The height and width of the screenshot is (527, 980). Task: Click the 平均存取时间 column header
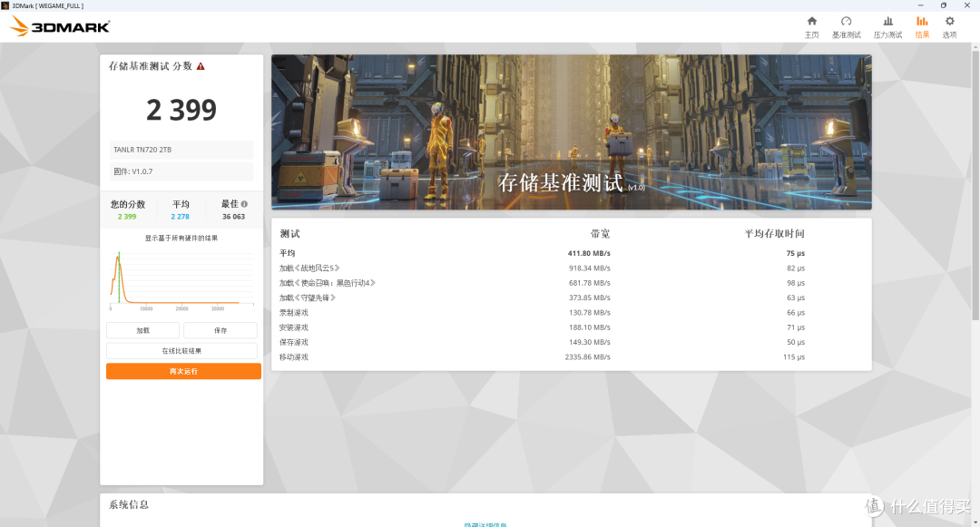point(774,233)
